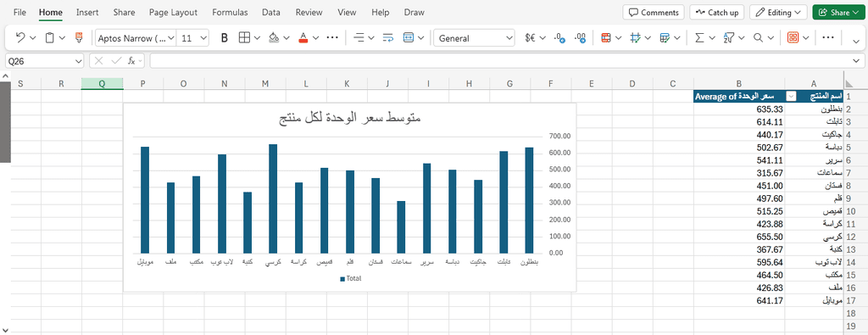Click the Undo arrow icon
This screenshot has height=335, width=868.
pos(20,37)
